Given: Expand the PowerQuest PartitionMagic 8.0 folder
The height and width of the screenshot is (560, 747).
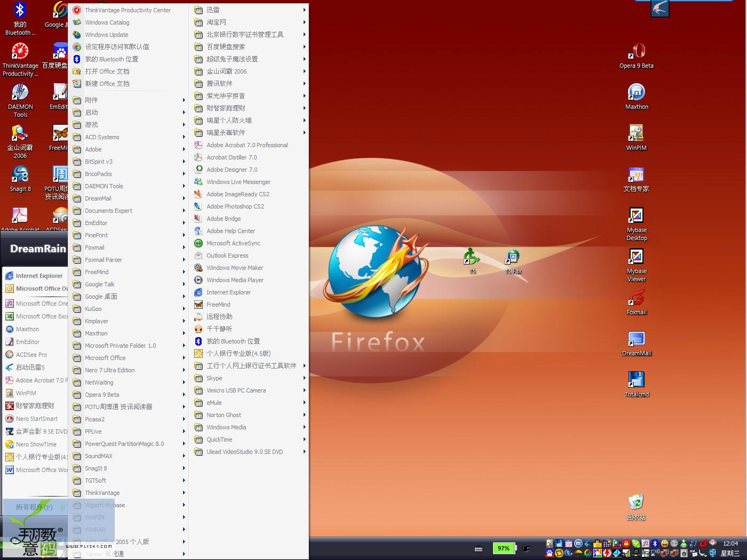Looking at the screenshot, I should (129, 444).
